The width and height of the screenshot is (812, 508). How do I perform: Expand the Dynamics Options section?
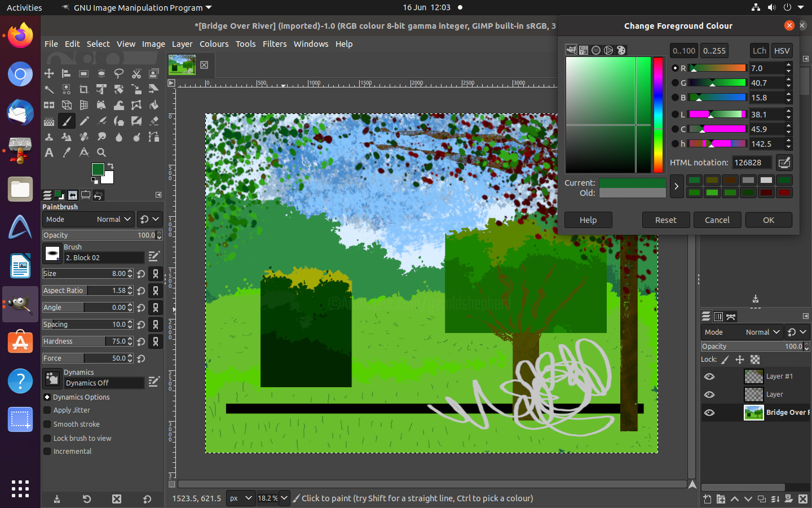click(47, 397)
